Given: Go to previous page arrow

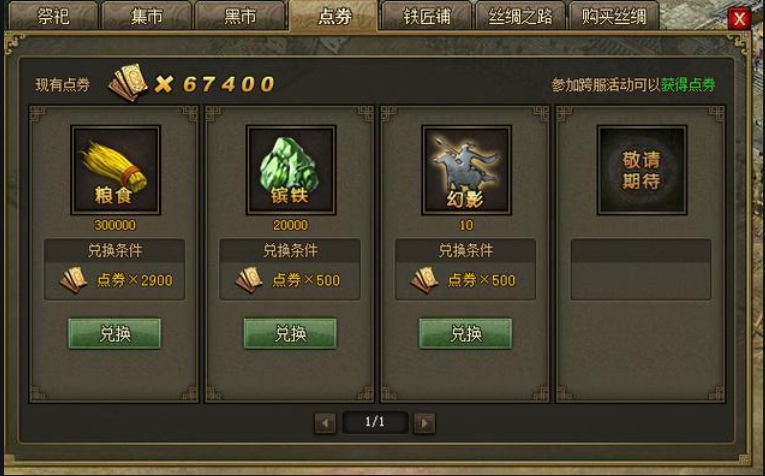Looking at the screenshot, I should coord(325,423).
